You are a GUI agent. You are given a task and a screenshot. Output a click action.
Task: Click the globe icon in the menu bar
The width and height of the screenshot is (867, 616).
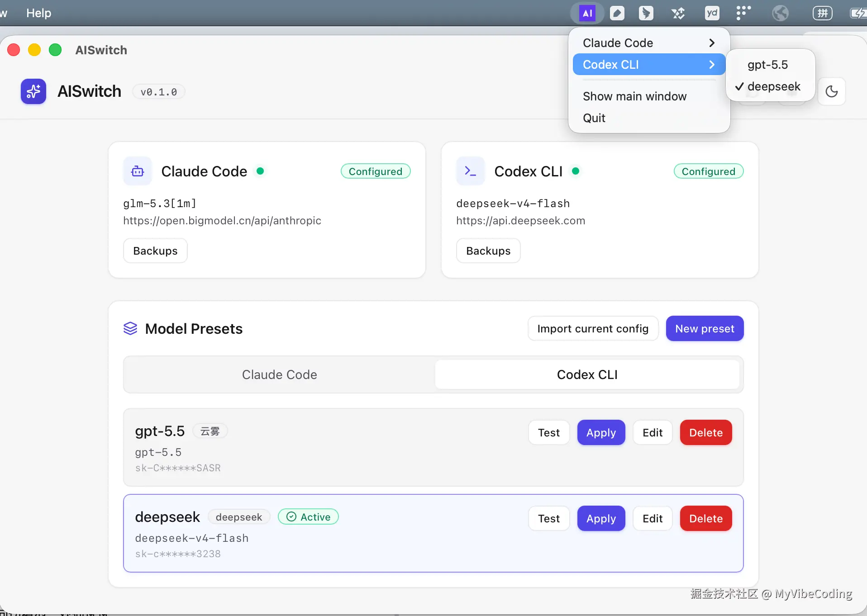click(780, 13)
